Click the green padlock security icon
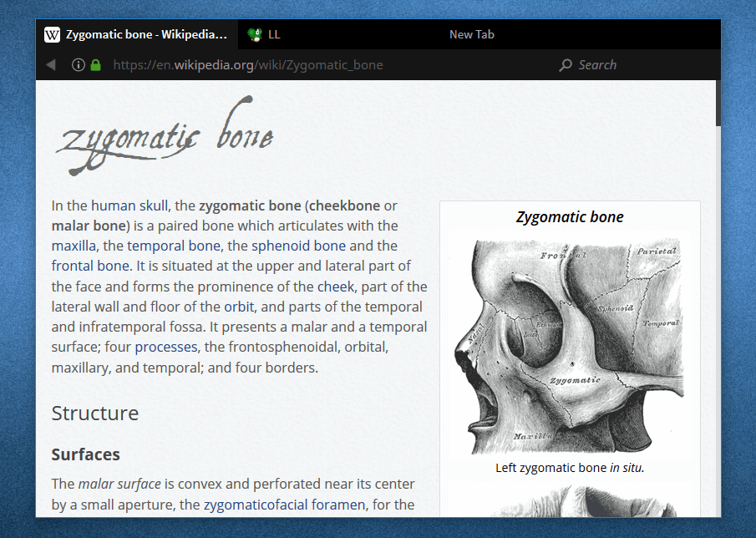The height and width of the screenshot is (538, 756). (x=95, y=64)
